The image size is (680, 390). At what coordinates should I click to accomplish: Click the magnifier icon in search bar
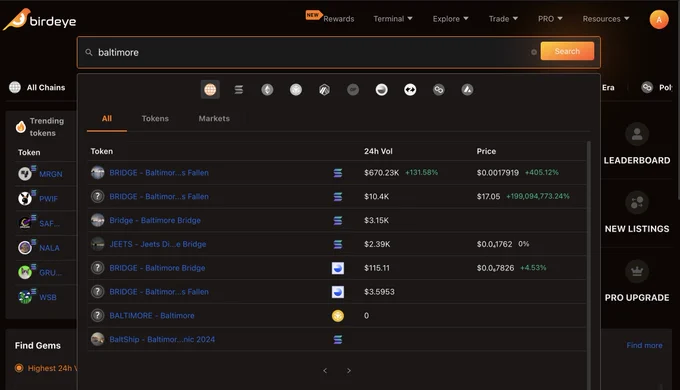89,52
